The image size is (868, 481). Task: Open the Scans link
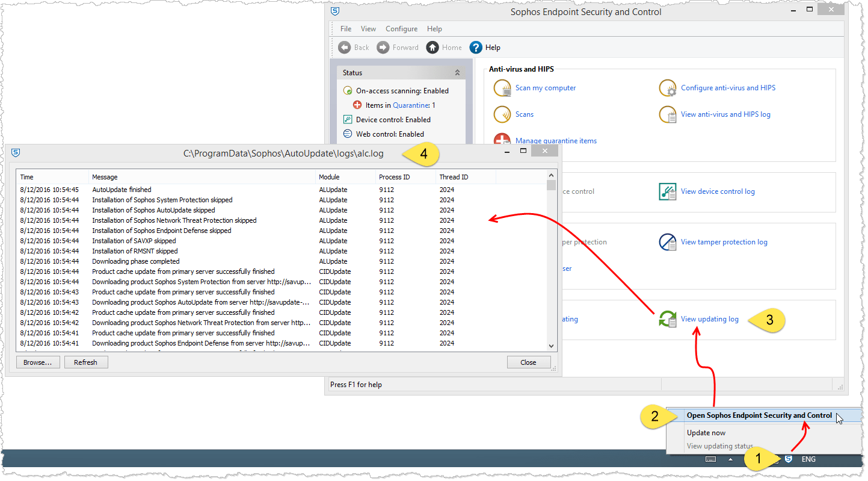(x=525, y=114)
